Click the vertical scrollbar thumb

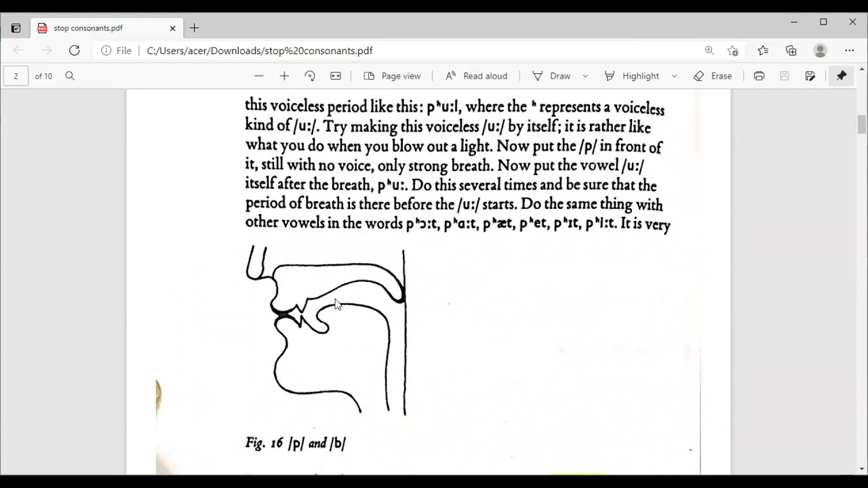(862, 125)
